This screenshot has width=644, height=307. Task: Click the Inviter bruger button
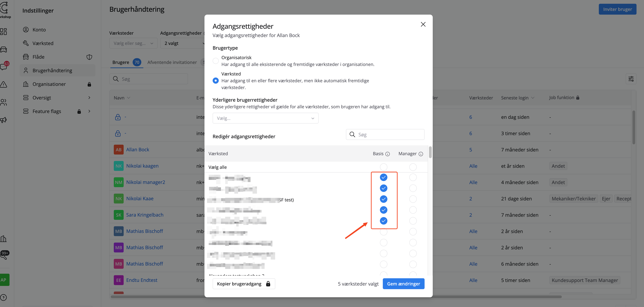tap(617, 9)
